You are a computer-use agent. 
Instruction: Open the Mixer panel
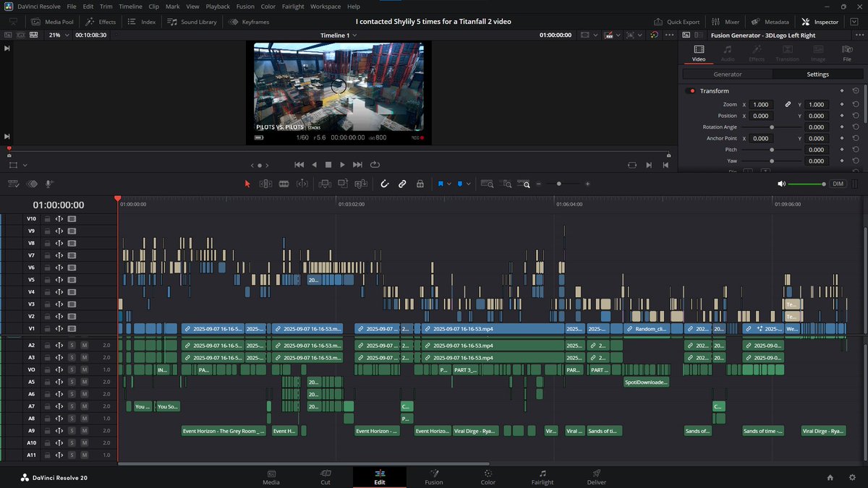726,22
